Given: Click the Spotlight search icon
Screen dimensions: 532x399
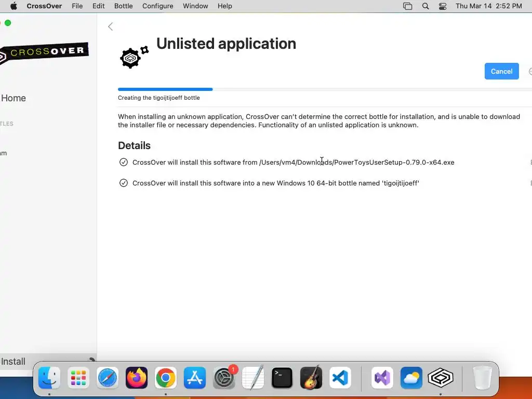Looking at the screenshot, I should pos(425,6).
